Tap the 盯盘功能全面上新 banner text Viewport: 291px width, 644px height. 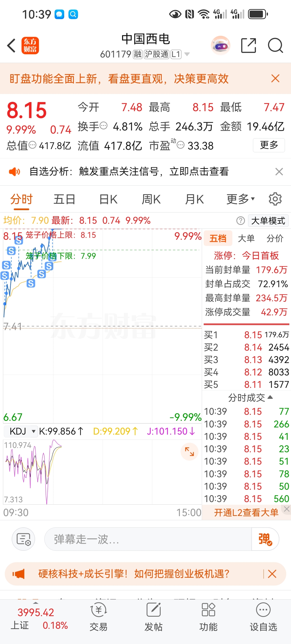point(119,78)
